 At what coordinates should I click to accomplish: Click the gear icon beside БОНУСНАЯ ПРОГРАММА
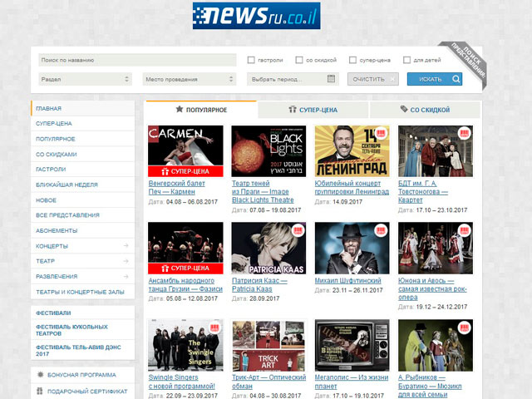[41, 375]
